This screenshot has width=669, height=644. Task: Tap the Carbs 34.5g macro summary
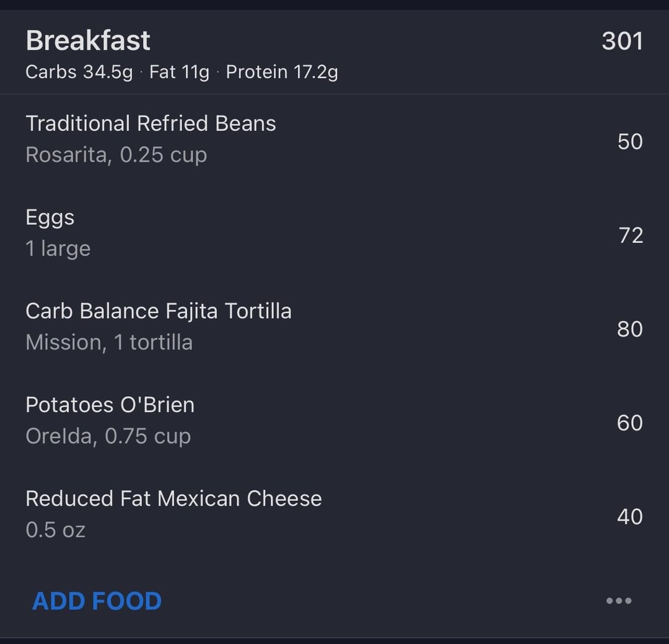[79, 72]
